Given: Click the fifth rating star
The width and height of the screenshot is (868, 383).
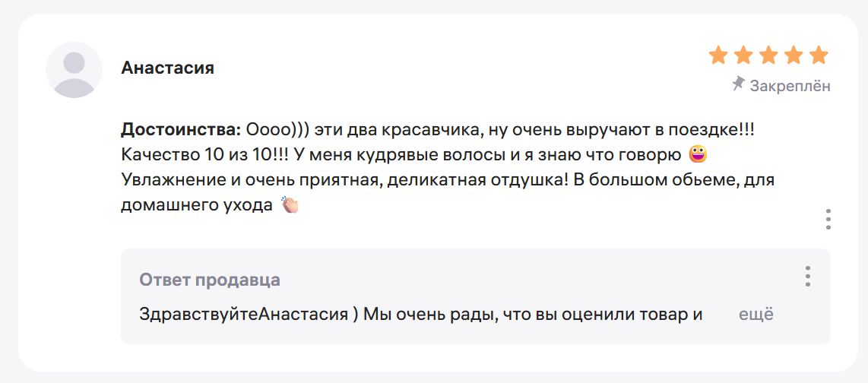Looking at the screenshot, I should 818,55.
